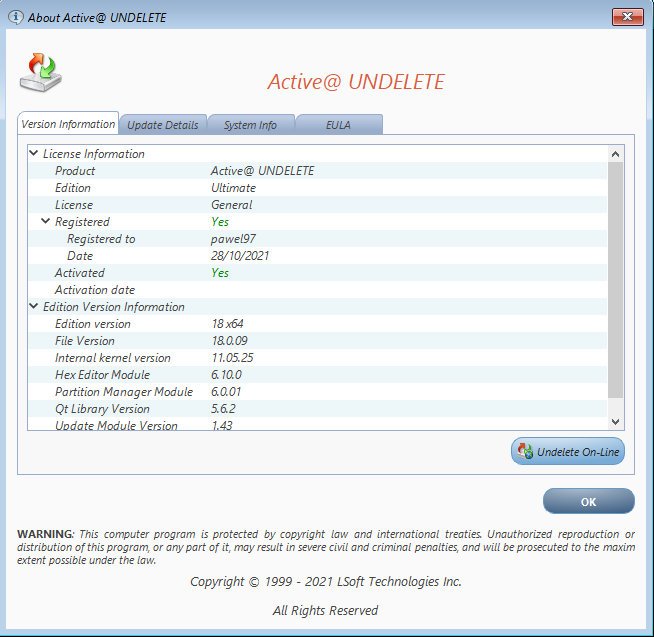This screenshot has height=637, width=654.
Task: Select the Registered to row
Action: click(x=317, y=239)
